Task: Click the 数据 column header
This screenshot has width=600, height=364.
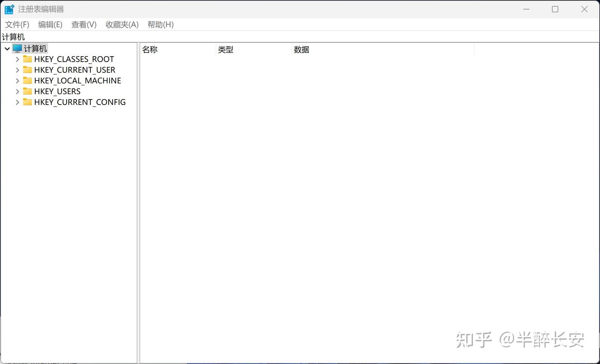Action: point(301,49)
